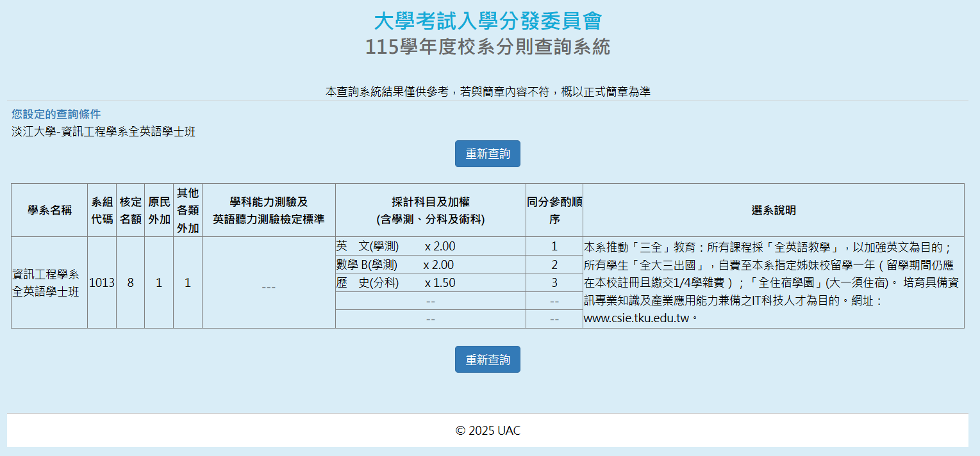This screenshot has width=980, height=456.
Task: Click the 採計科目及加權 column header
Action: pos(430,210)
